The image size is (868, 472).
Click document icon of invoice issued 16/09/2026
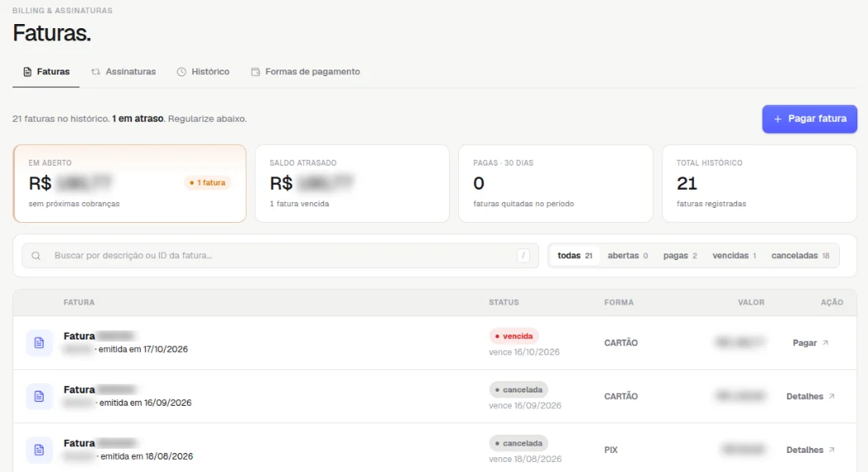click(x=39, y=396)
